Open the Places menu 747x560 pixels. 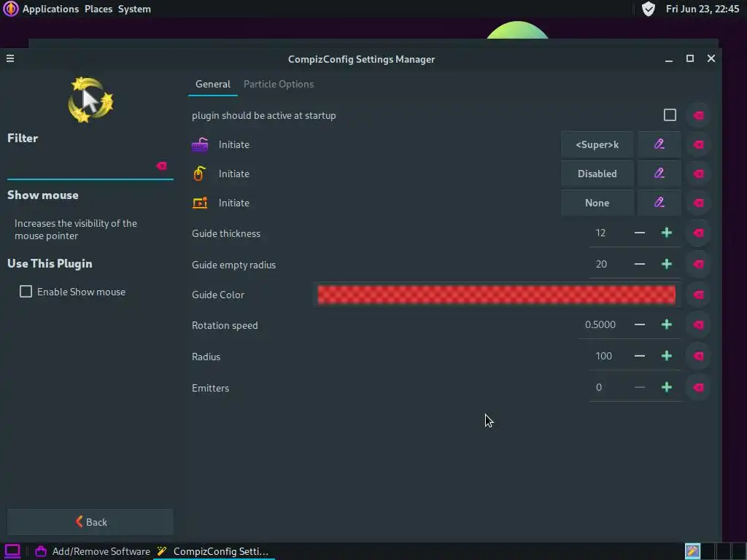pos(98,9)
